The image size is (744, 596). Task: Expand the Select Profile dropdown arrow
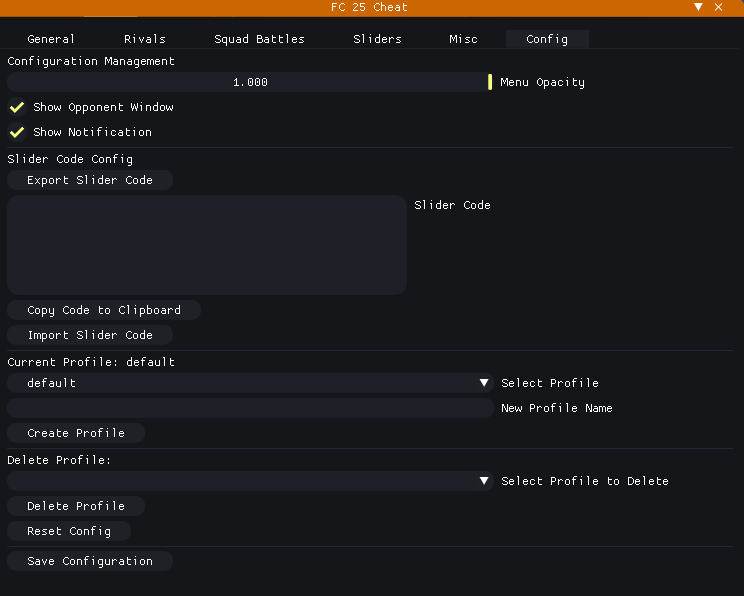(x=484, y=383)
